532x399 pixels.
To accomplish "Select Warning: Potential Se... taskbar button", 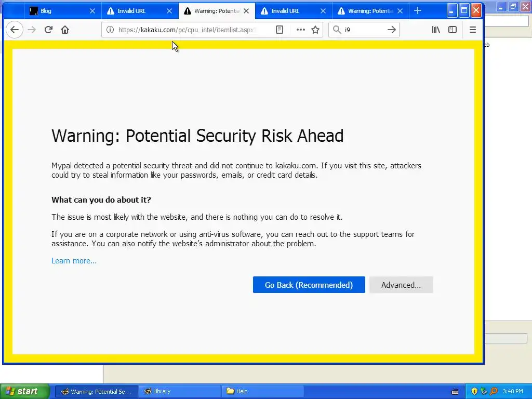I will click(x=96, y=392).
